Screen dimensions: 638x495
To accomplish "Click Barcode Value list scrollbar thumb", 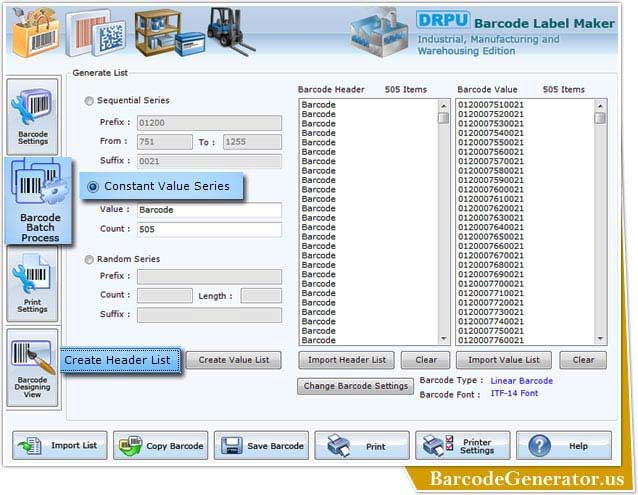I will tap(600, 118).
